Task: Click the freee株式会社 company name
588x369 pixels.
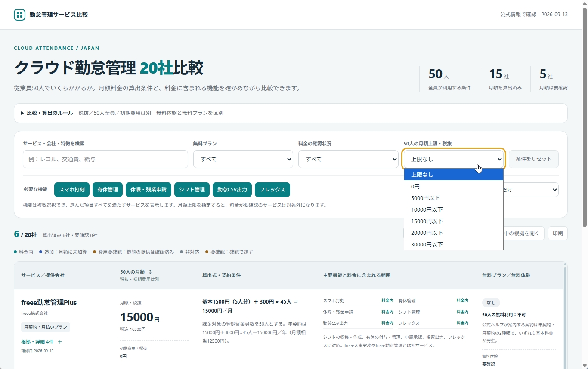Action: [x=34, y=314]
